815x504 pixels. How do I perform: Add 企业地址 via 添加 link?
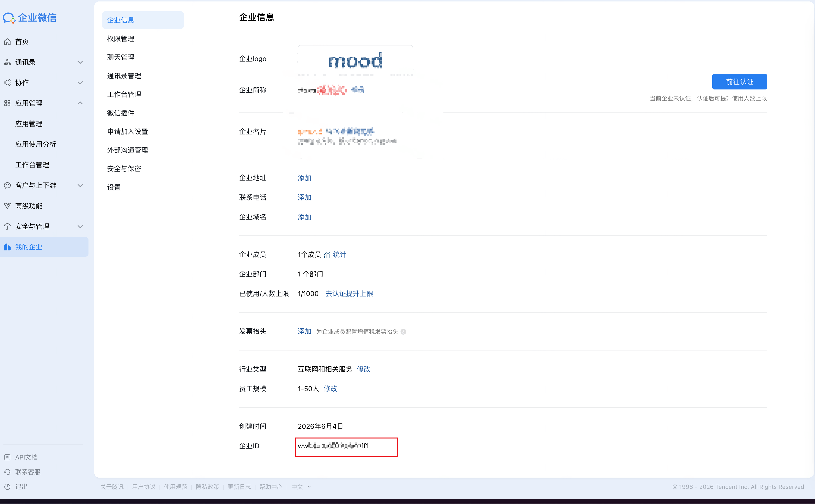point(304,178)
